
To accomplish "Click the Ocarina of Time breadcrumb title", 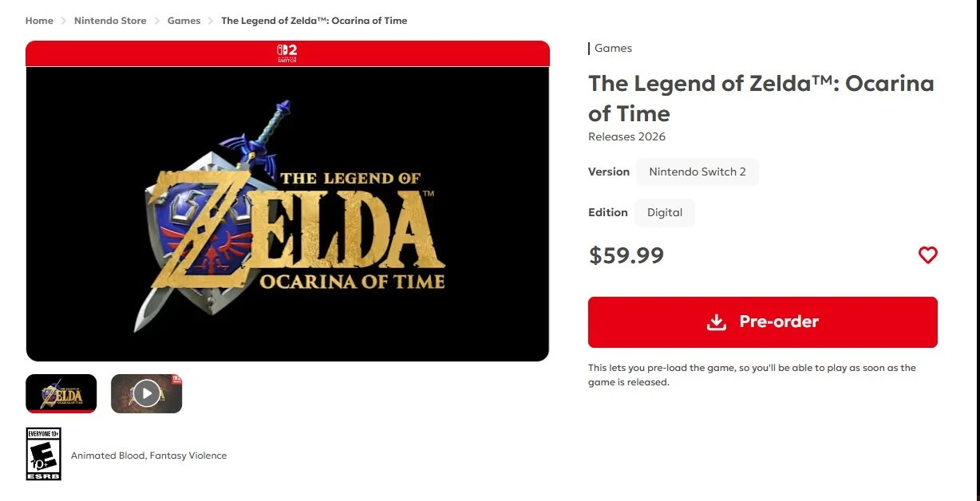I will [314, 21].
